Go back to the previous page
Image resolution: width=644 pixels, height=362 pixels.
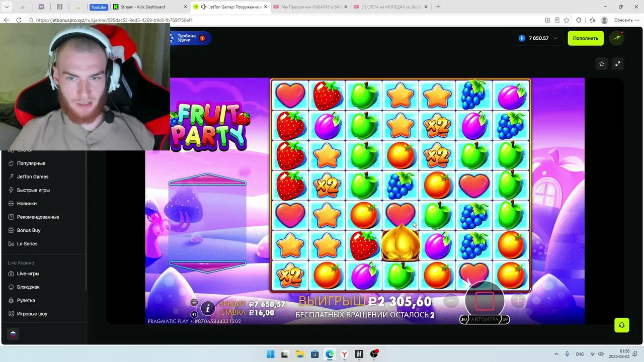coord(7,20)
